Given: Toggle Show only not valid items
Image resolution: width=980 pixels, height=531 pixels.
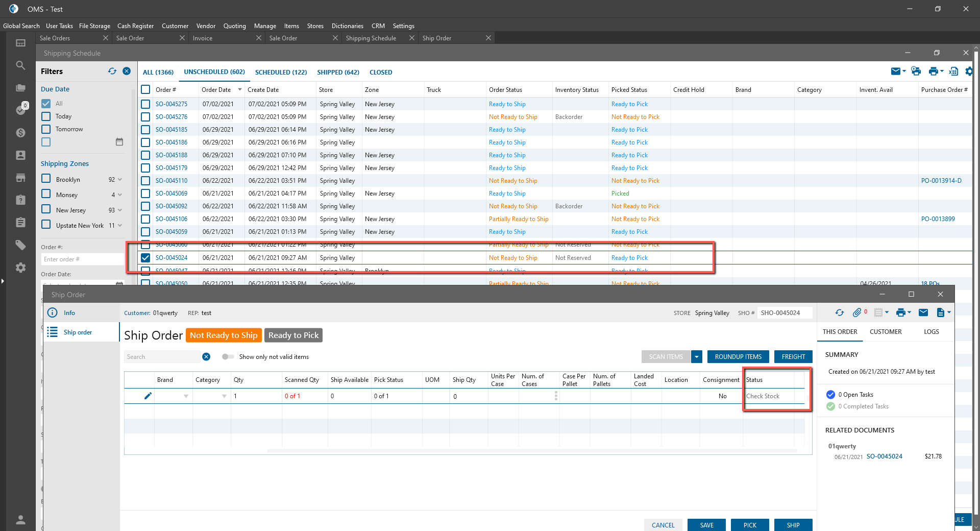Looking at the screenshot, I should click(x=228, y=357).
